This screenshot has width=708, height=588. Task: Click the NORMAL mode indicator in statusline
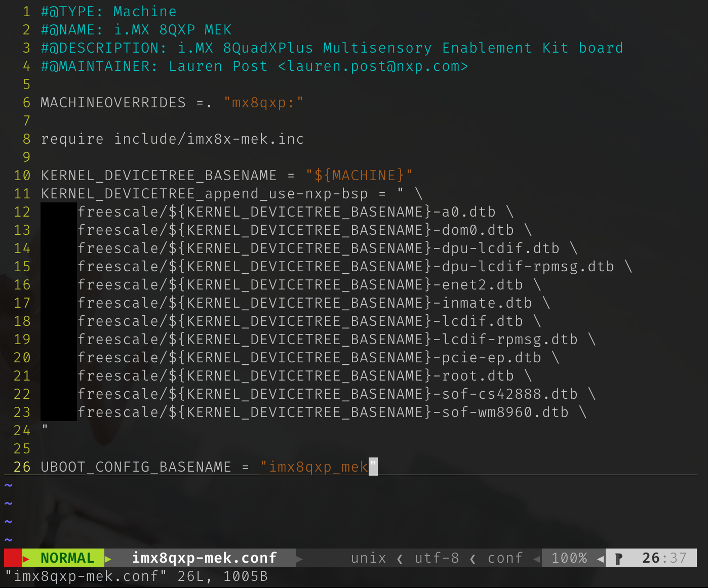pyautogui.click(x=67, y=558)
